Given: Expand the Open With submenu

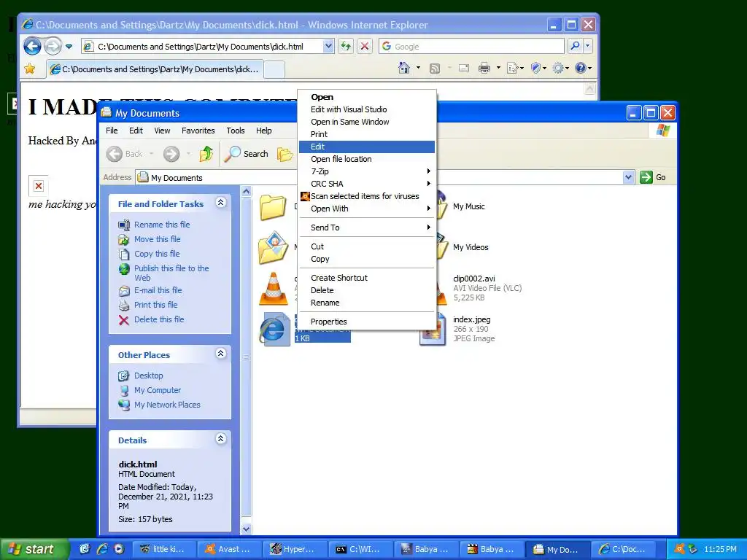Looking at the screenshot, I should [x=366, y=209].
